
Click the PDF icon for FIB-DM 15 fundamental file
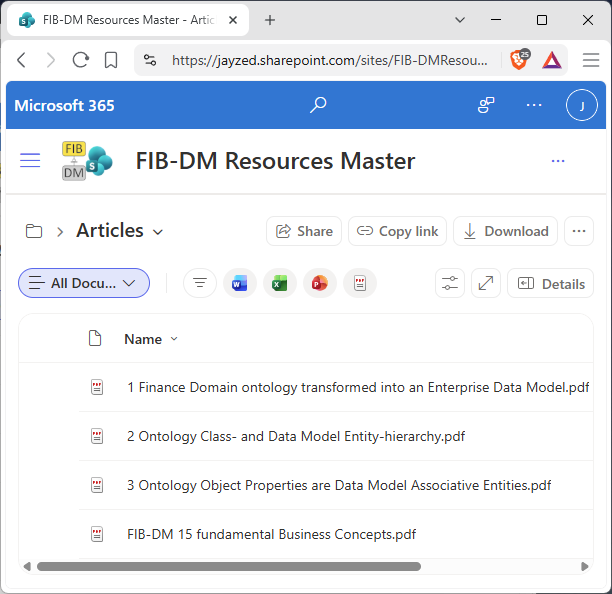pos(97,534)
